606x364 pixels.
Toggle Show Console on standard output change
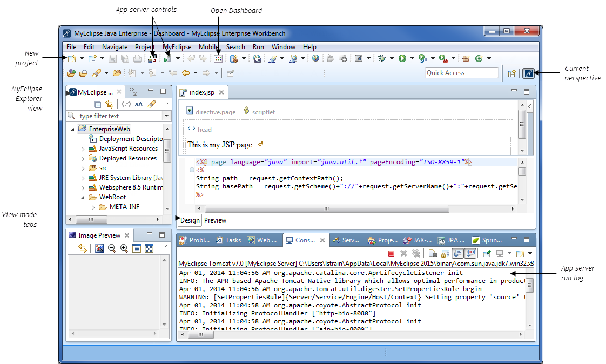coord(457,253)
